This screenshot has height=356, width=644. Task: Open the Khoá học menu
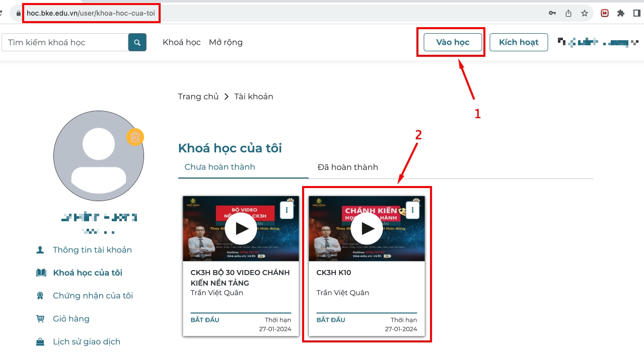tap(181, 43)
